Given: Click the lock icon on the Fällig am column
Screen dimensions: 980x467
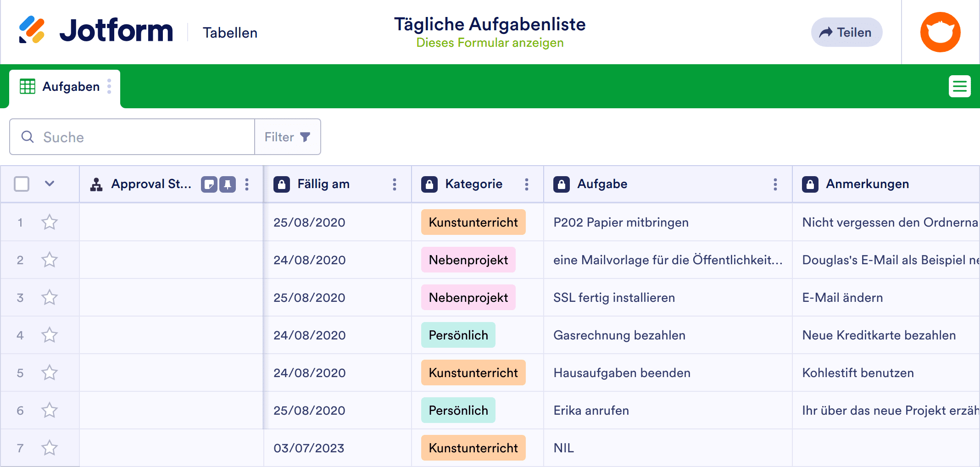Looking at the screenshot, I should click(x=281, y=183).
